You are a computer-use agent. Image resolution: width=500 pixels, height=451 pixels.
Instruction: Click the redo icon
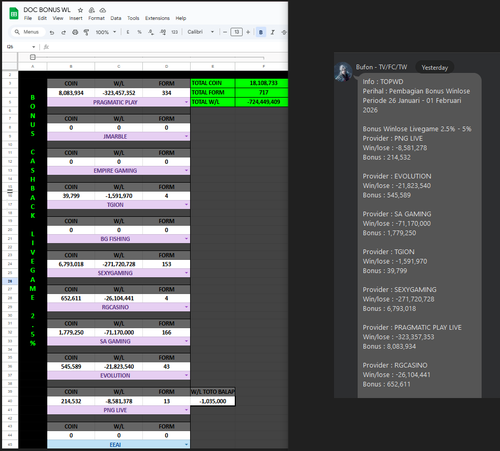click(x=63, y=32)
